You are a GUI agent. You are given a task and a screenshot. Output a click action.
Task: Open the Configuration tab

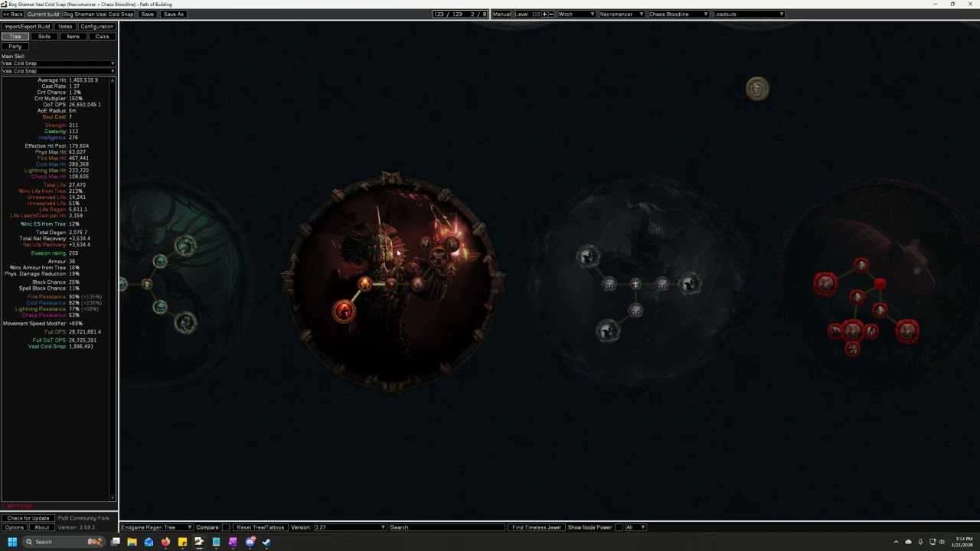click(96, 27)
